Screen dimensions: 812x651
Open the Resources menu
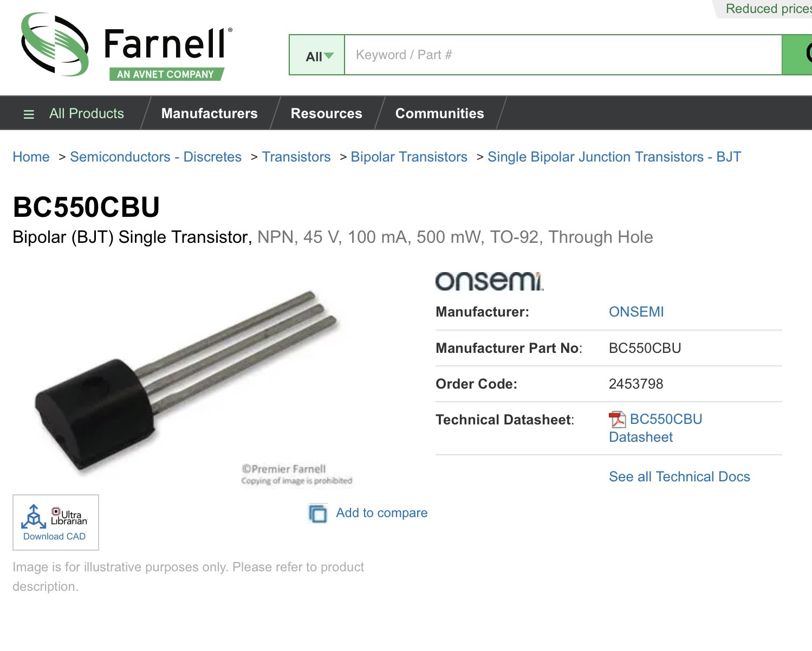[327, 113]
